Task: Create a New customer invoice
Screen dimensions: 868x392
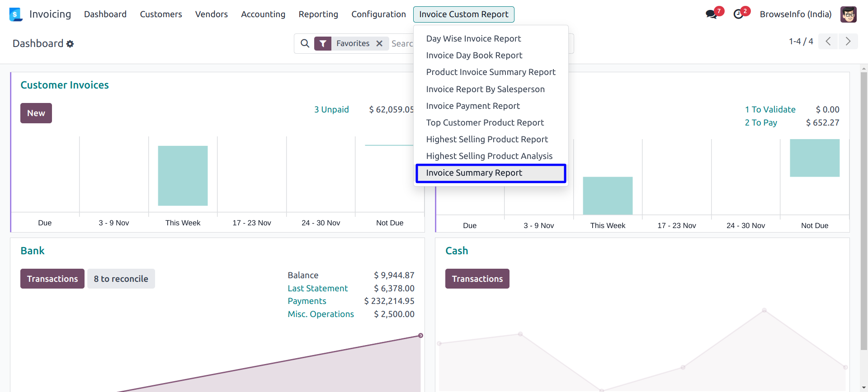Action: pos(36,113)
